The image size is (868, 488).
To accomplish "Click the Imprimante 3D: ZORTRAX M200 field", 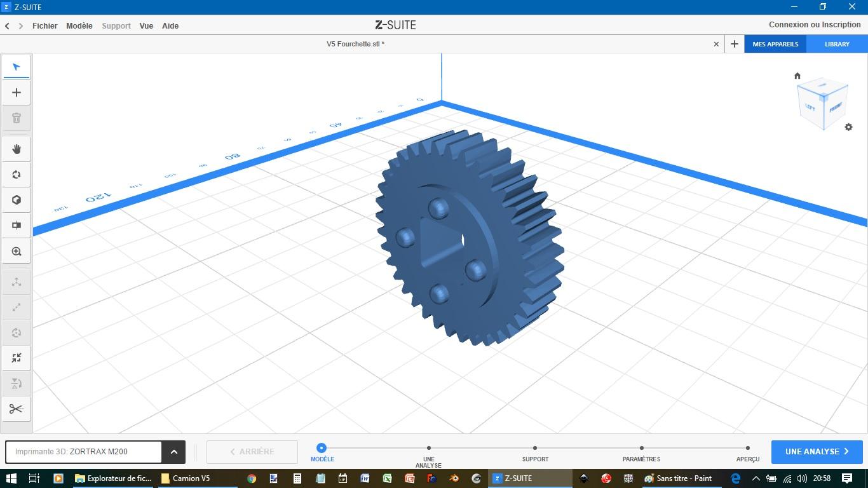I will pyautogui.click(x=84, y=452).
